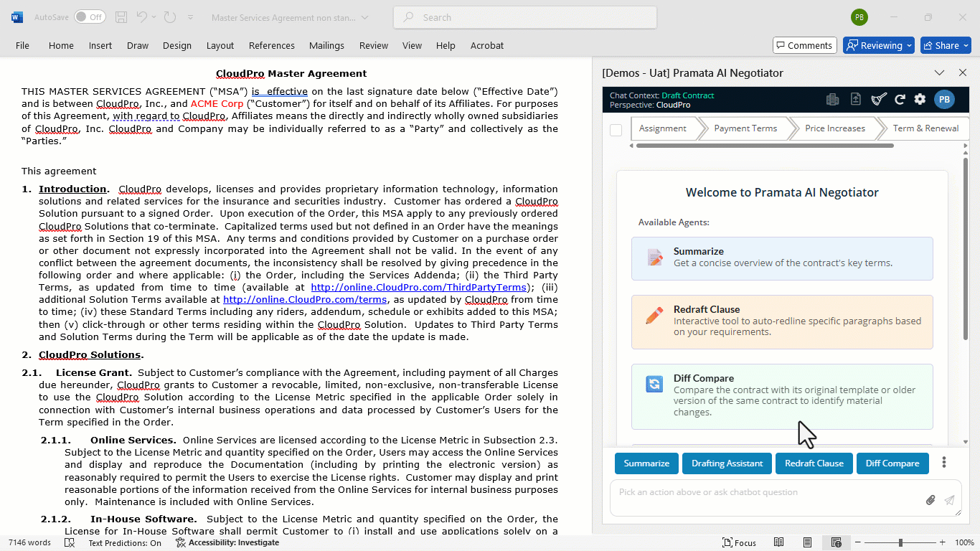Open the Comments button
Screen dimensions: 980x551
point(804,45)
